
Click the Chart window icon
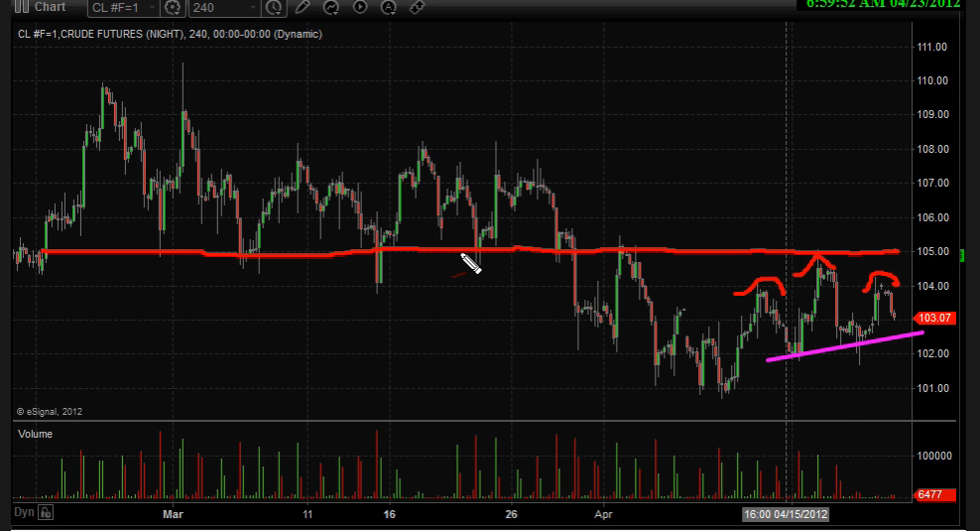[18, 7]
